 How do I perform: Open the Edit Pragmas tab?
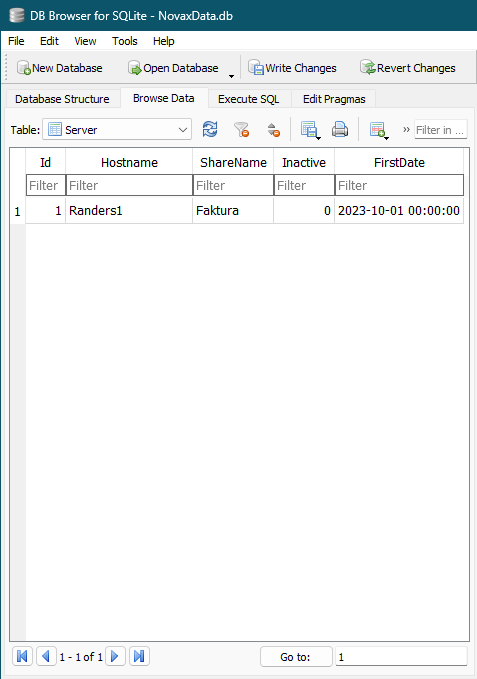pos(334,99)
